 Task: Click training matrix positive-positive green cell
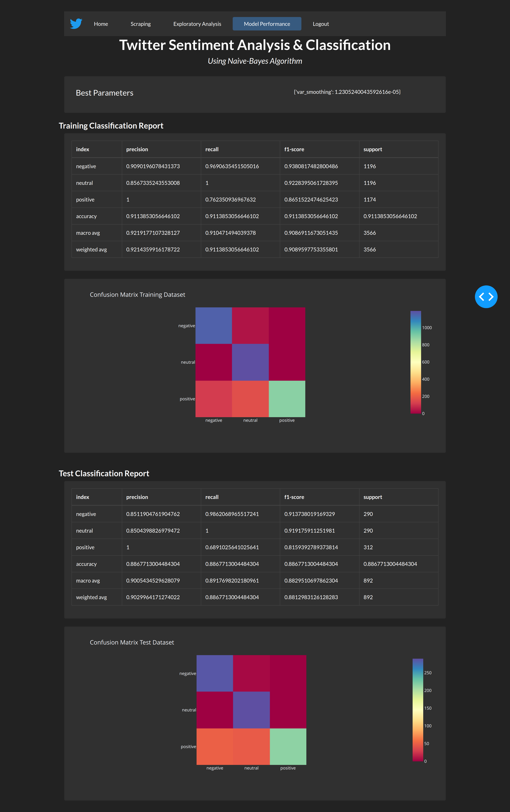click(x=287, y=399)
